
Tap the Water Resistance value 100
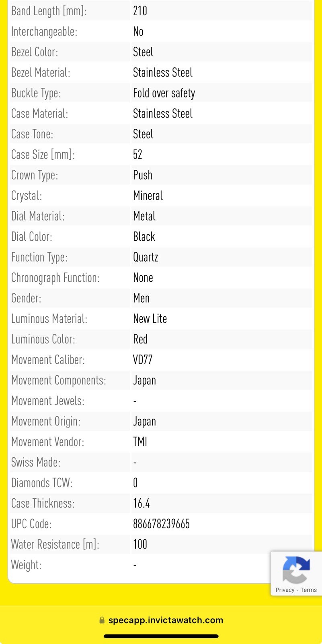point(140,544)
